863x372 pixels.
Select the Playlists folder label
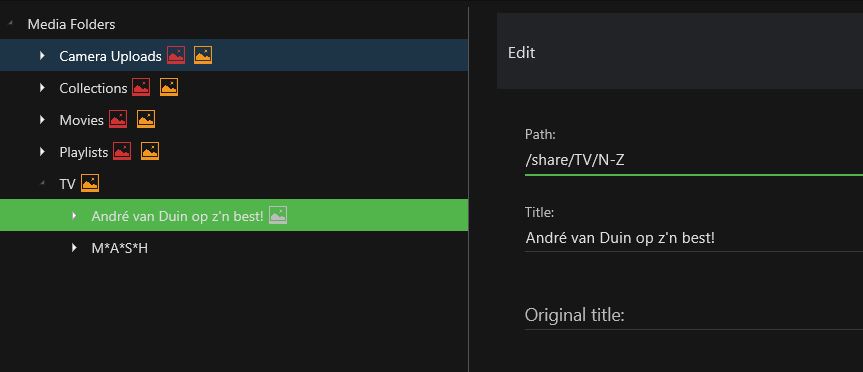click(84, 152)
